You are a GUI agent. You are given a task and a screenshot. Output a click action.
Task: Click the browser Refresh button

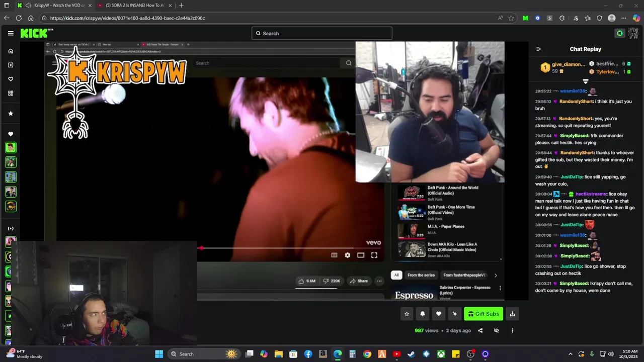click(19, 18)
